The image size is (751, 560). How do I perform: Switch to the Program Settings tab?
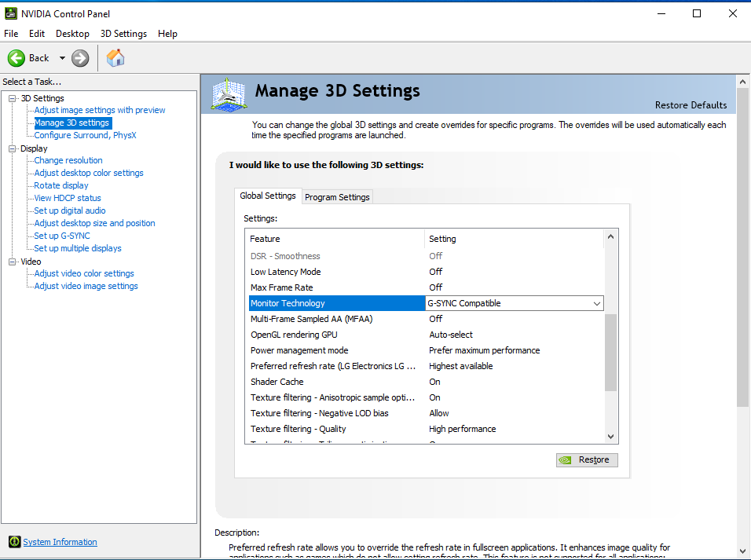(337, 197)
